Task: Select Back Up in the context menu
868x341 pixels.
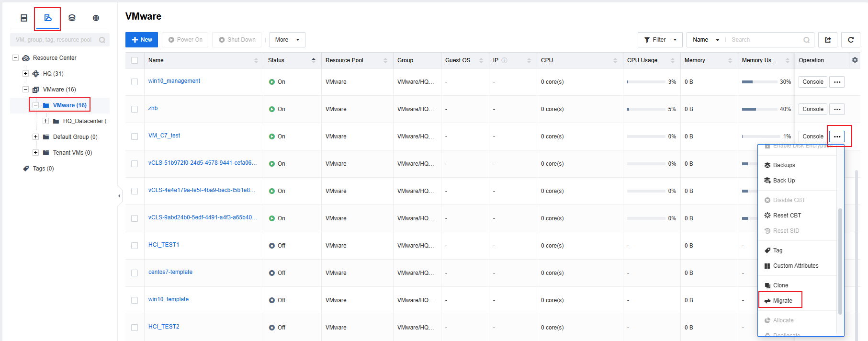Action: (784, 181)
